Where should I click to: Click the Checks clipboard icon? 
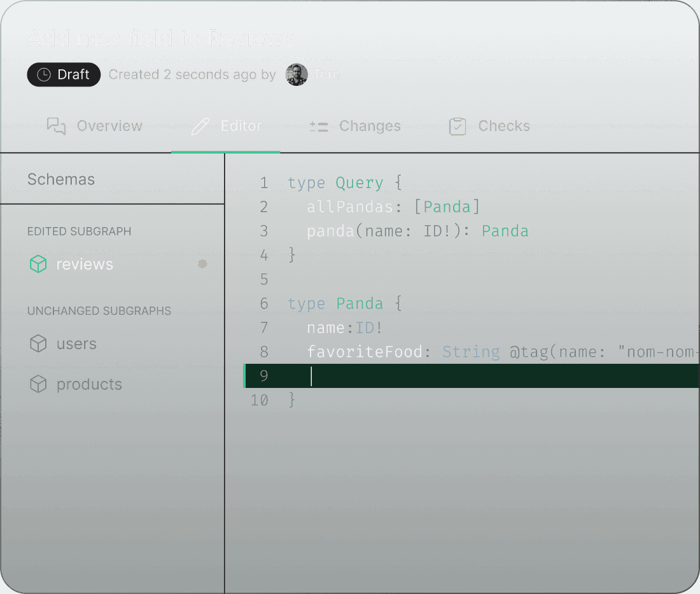[458, 126]
